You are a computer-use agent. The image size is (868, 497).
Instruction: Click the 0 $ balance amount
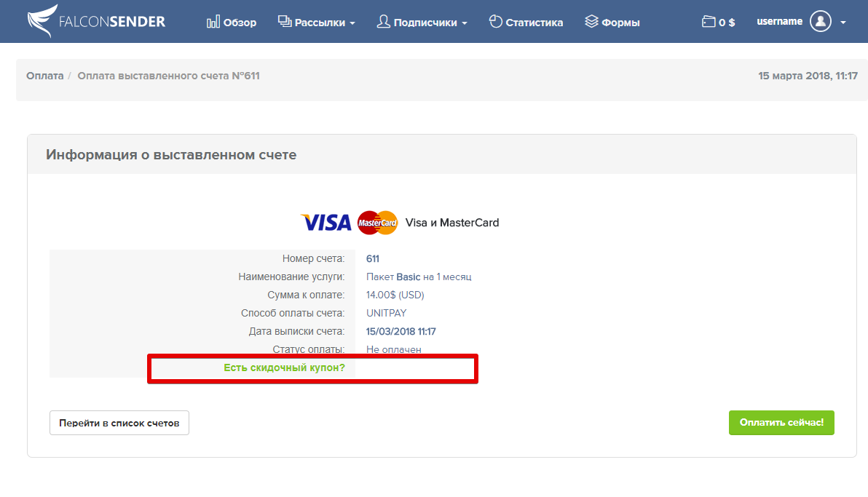(x=727, y=23)
